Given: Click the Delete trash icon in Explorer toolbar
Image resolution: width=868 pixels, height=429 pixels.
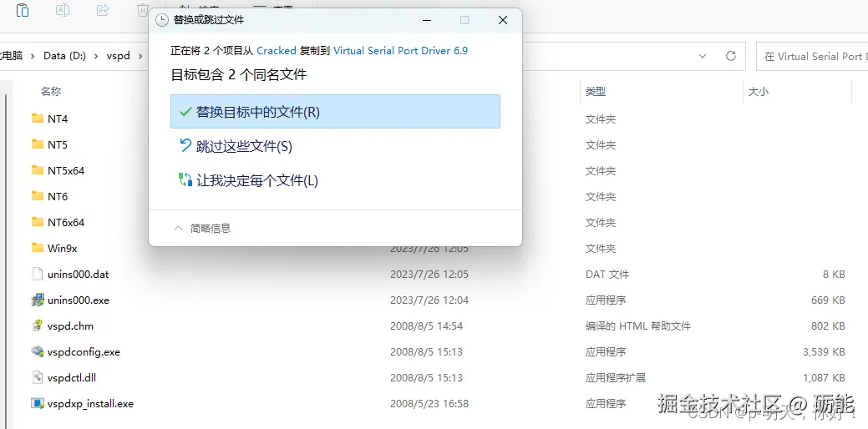Looking at the screenshot, I should click(142, 10).
